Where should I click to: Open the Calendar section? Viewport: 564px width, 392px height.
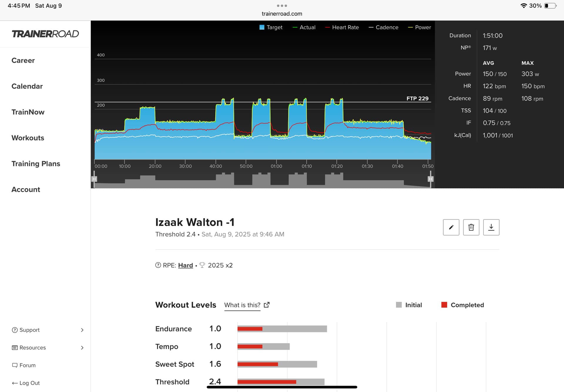coord(27,86)
